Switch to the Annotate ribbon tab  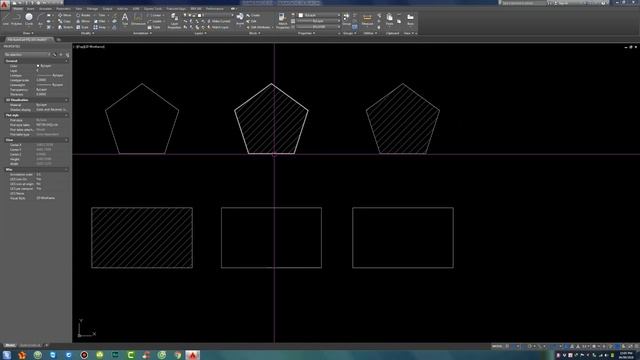pyautogui.click(x=45, y=9)
